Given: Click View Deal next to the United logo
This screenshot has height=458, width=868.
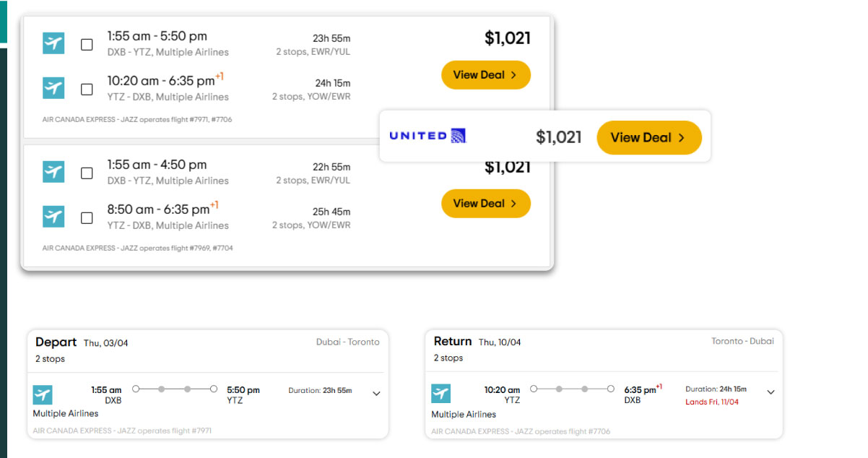Looking at the screenshot, I should click(x=648, y=137).
